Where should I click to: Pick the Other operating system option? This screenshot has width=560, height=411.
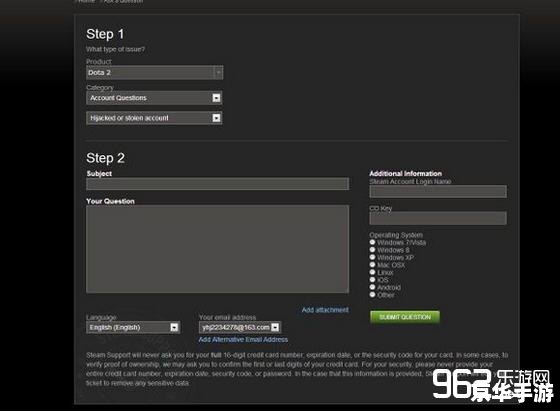pyautogui.click(x=372, y=295)
